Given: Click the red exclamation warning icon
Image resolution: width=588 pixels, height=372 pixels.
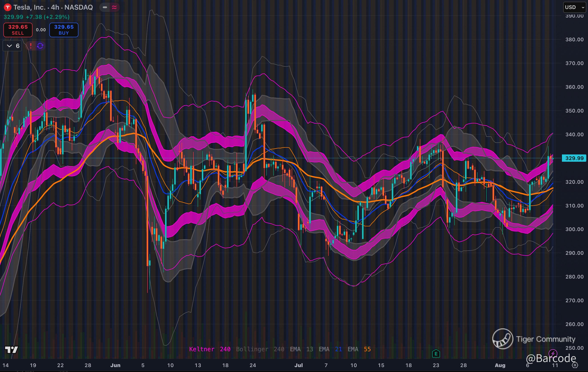Looking at the screenshot, I should [x=31, y=46].
